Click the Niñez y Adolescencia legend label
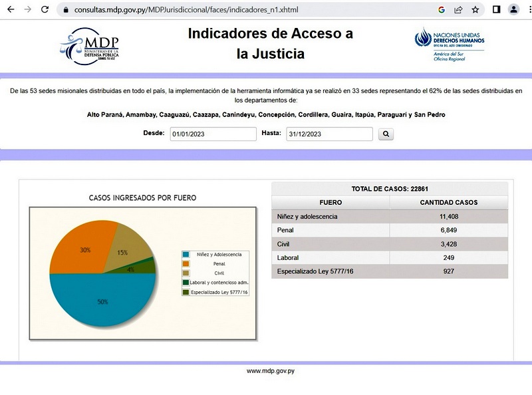This screenshot has width=532, height=395. tap(219, 255)
